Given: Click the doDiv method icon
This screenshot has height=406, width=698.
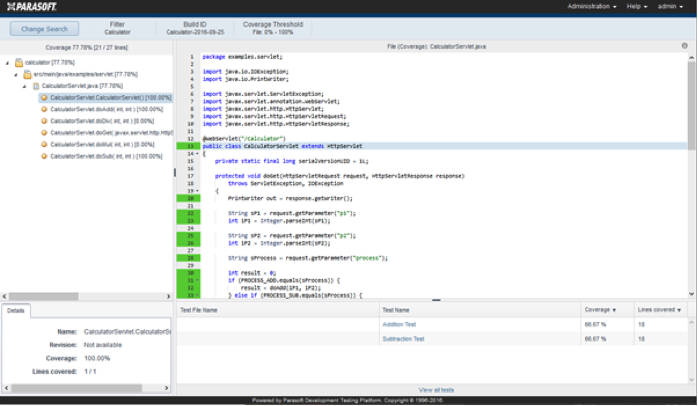Looking at the screenshot, I should (44, 121).
